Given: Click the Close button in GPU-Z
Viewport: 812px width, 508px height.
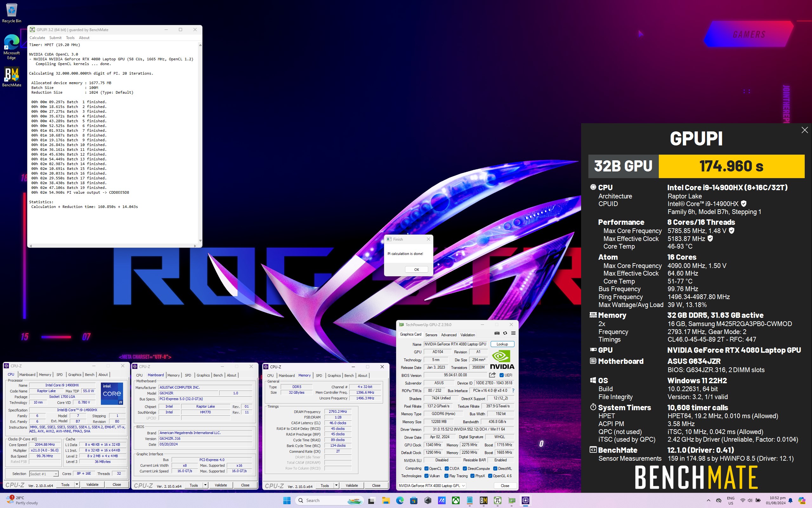Looking at the screenshot, I should 505,485.
